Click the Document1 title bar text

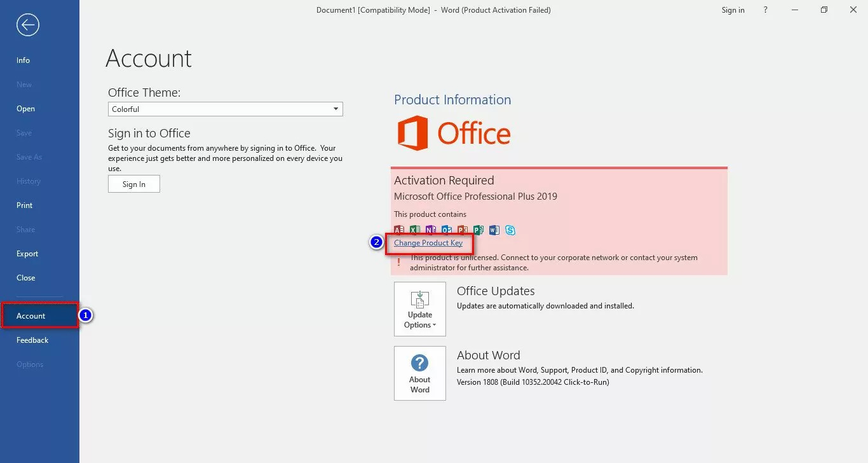(433, 10)
